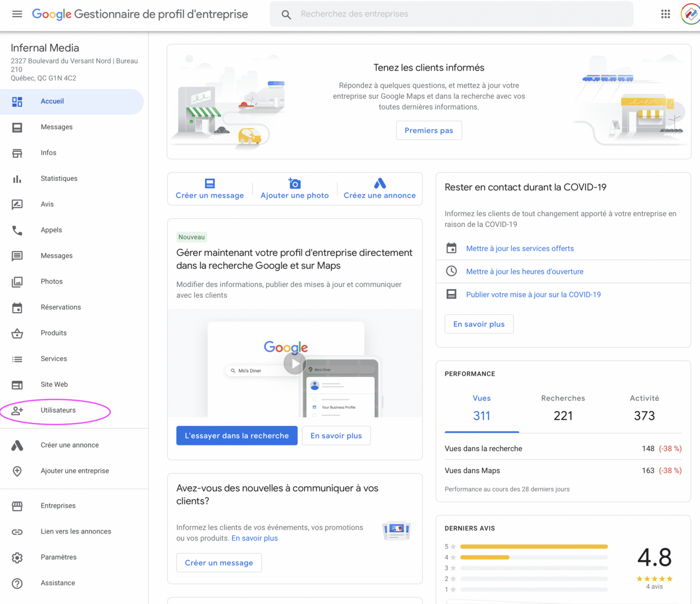The image size is (700, 604).
Task: Click the Premiers pas button
Action: tap(429, 131)
